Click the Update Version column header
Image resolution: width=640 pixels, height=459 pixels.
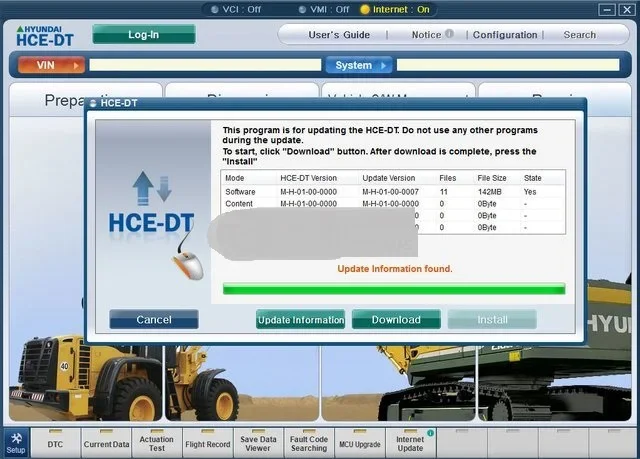point(389,178)
